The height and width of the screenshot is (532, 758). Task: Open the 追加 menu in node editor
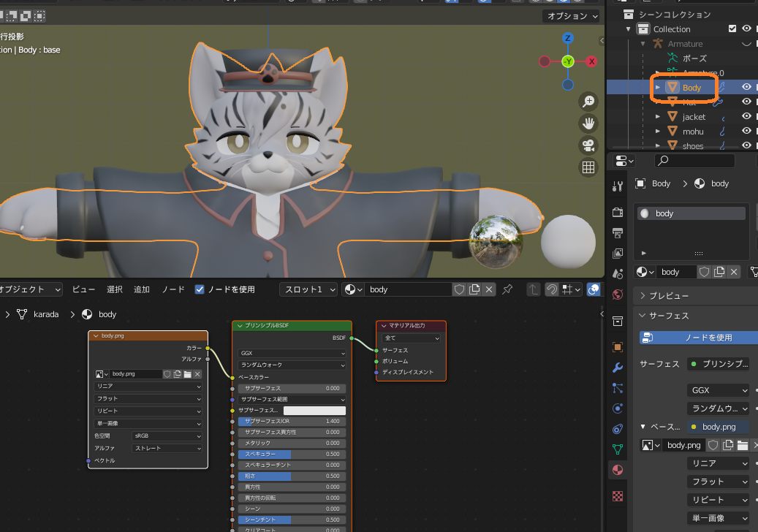click(142, 289)
